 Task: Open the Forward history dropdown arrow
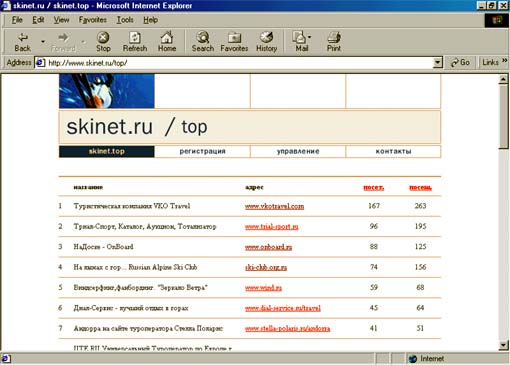[83, 42]
